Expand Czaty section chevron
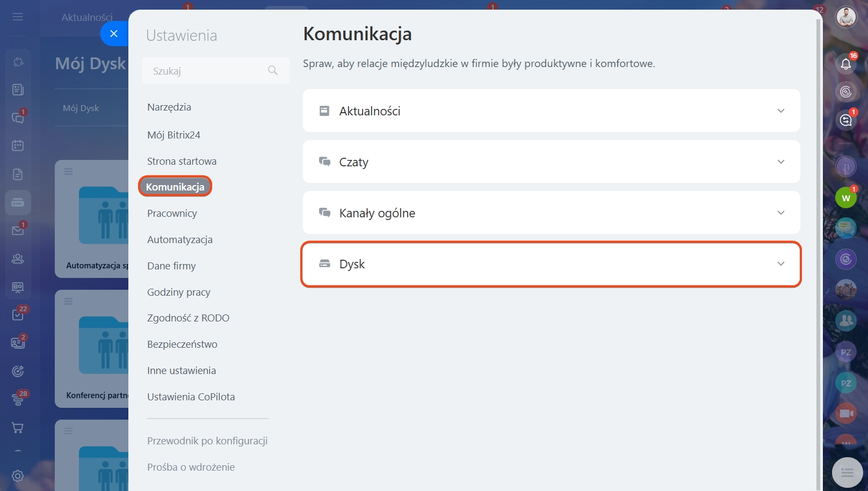 pos(781,162)
